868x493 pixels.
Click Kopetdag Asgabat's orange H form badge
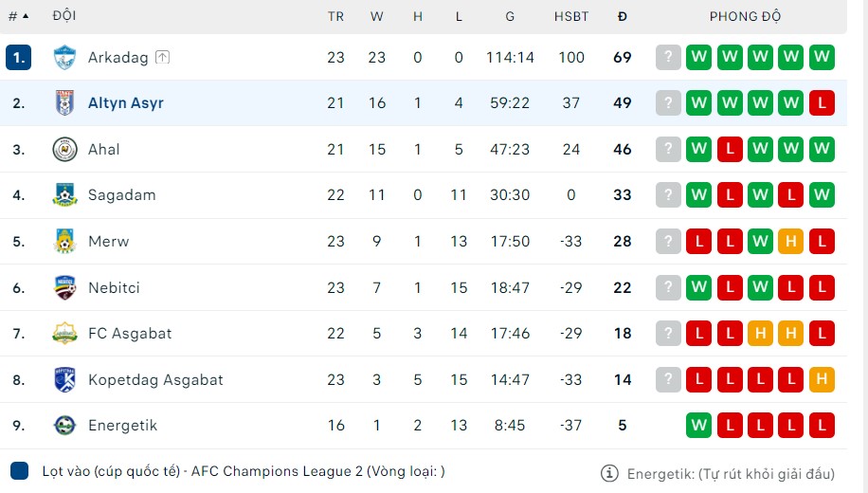tap(823, 380)
